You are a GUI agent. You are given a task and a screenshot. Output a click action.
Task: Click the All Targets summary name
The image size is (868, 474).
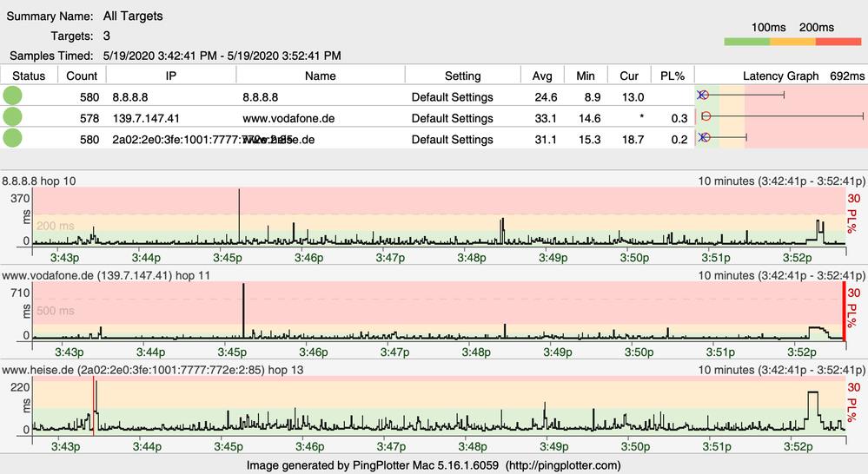tap(133, 16)
